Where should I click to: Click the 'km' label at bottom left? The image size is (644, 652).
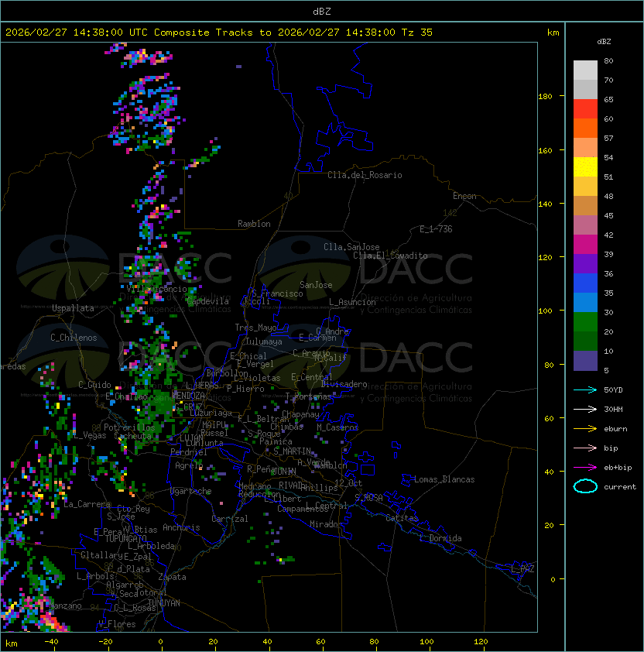[x=12, y=644]
